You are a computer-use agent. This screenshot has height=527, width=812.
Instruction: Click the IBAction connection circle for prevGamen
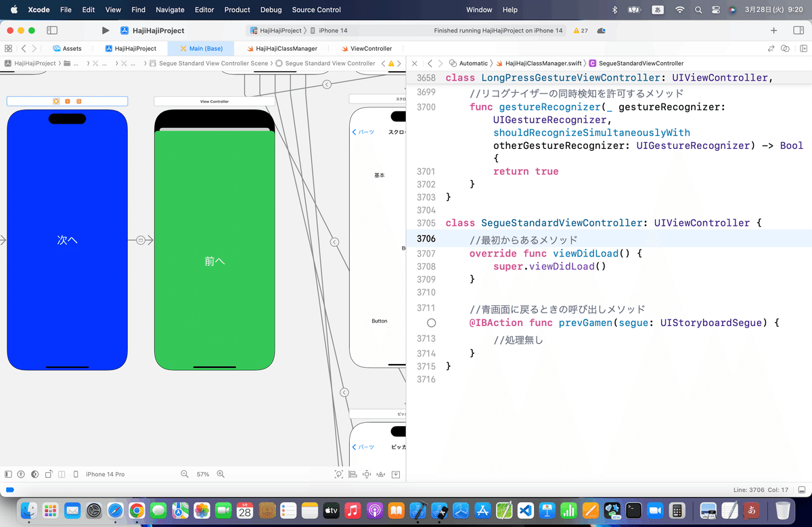[432, 323]
